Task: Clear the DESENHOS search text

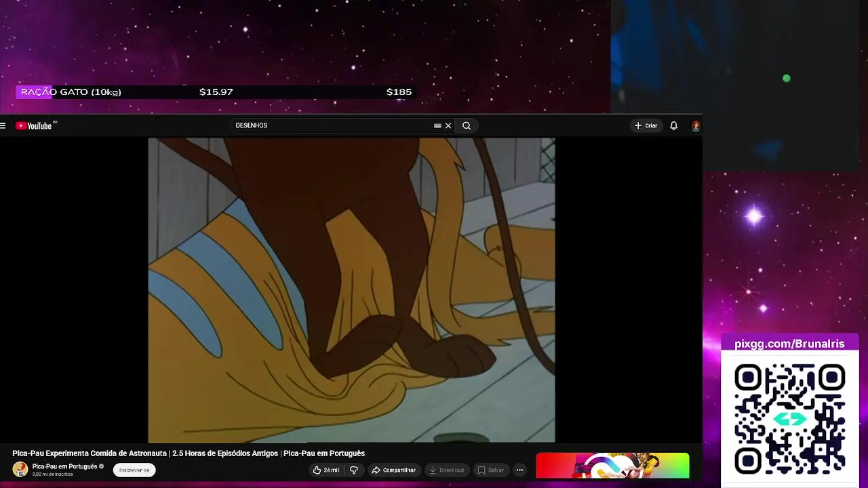Action: click(448, 125)
